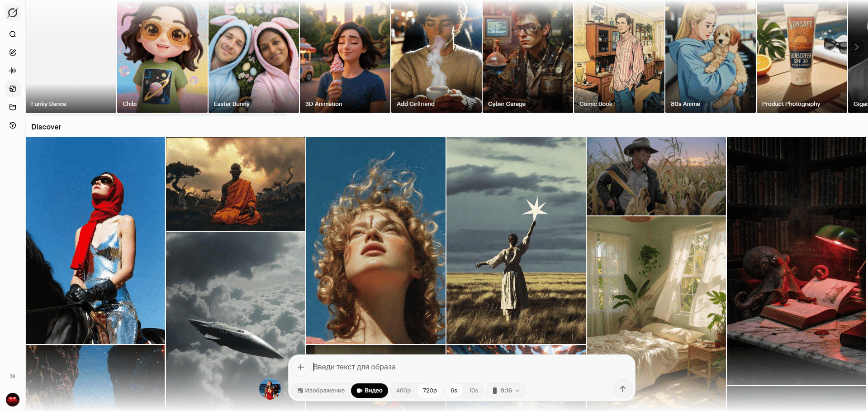Image resolution: width=868 pixels, height=411 pixels.
Task: Open voice mode waveform icon in sidebar
Action: [13, 71]
